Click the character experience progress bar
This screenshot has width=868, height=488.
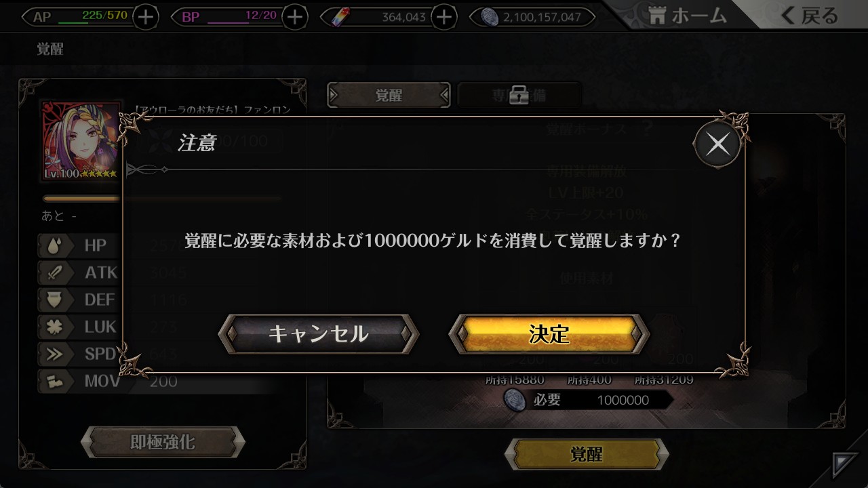click(x=162, y=199)
